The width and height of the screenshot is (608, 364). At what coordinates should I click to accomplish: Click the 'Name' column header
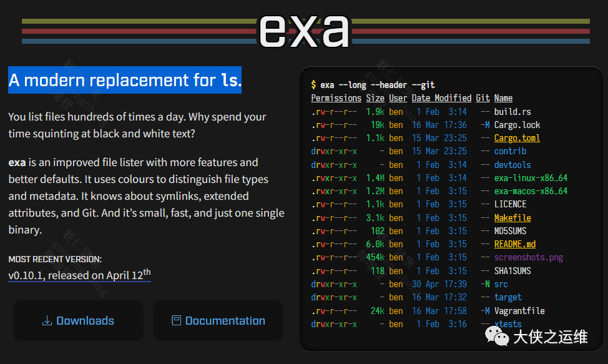pyautogui.click(x=503, y=98)
